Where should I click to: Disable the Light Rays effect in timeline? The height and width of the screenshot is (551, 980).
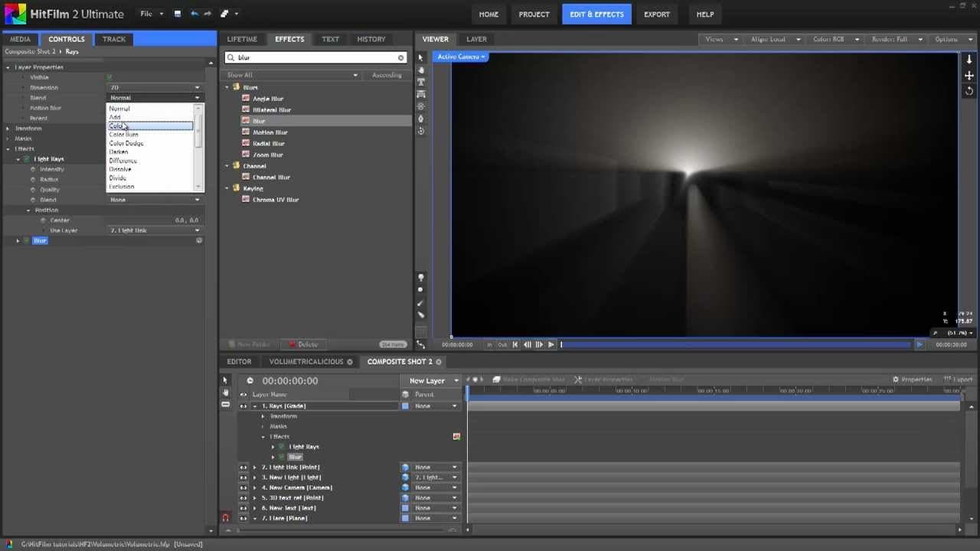point(282,447)
